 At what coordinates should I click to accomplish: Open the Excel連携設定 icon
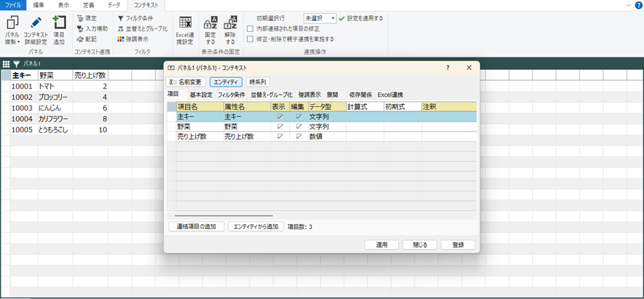point(185,23)
